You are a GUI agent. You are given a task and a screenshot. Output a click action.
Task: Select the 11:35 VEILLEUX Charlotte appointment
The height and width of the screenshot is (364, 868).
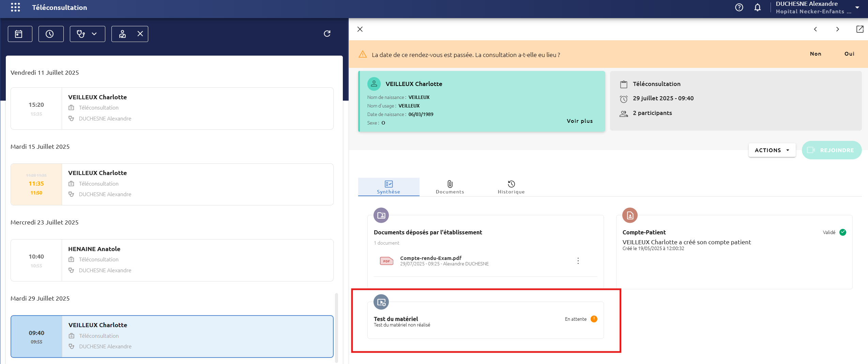click(172, 184)
